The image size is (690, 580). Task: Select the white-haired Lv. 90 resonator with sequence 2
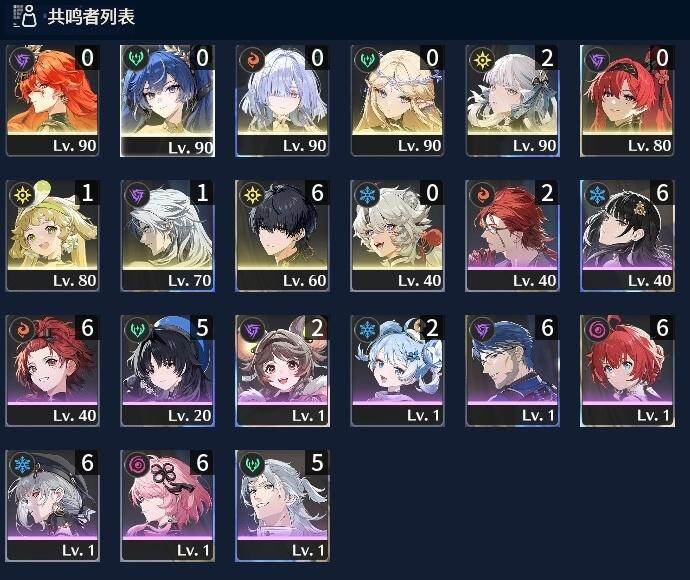pyautogui.click(x=513, y=101)
